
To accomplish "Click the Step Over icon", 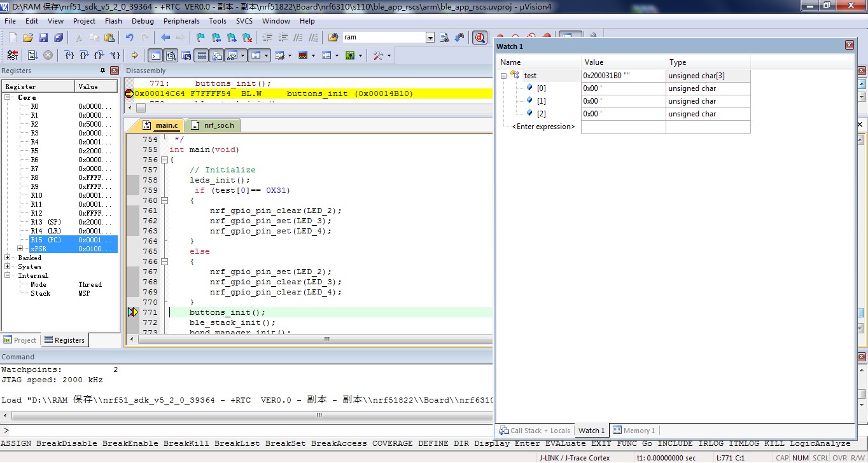I will (85, 55).
